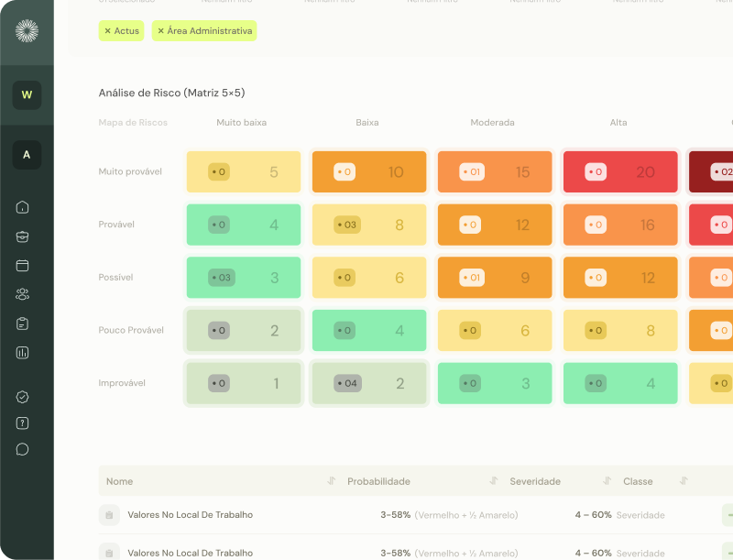Switch to the W workspace button
Viewport: 733px width, 560px height.
(x=27, y=95)
